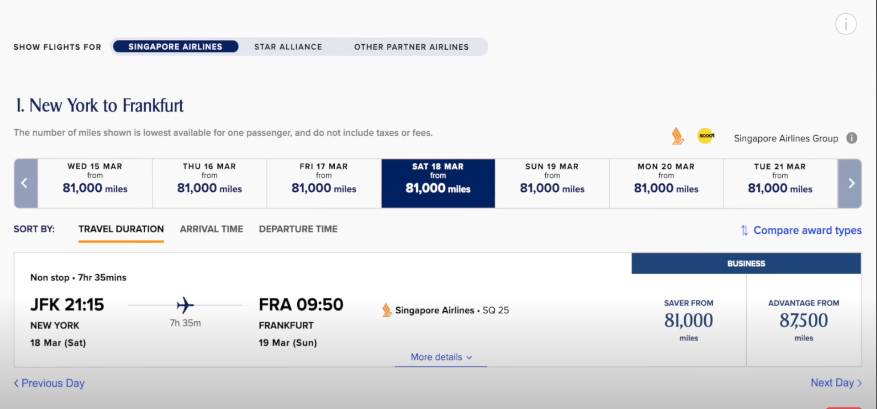Show Other Partner Airlines flights
Image resolution: width=877 pixels, height=409 pixels.
coord(411,46)
